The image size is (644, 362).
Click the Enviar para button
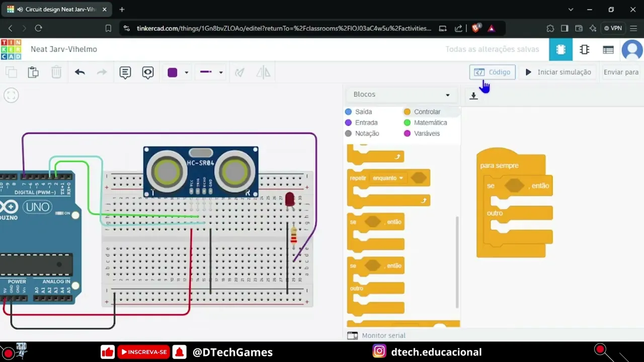pyautogui.click(x=621, y=72)
